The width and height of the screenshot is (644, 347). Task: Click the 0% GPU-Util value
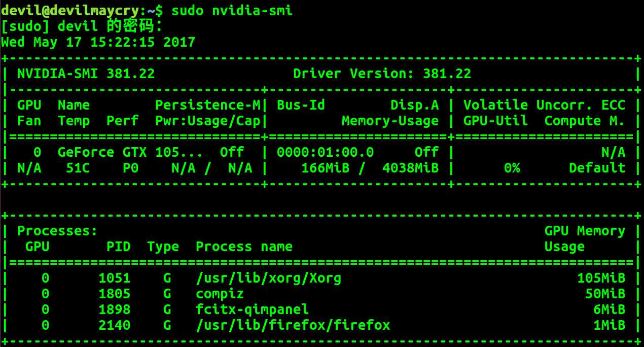coord(512,168)
